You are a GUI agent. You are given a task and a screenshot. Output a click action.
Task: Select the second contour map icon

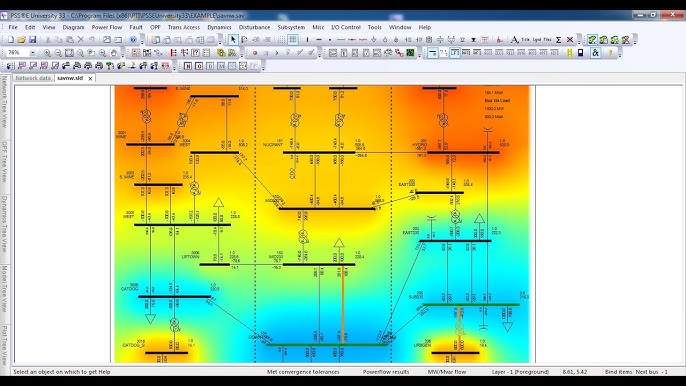coord(604,40)
